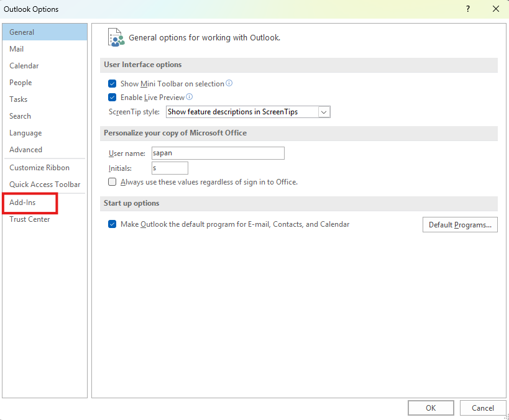Toggle Show Mini Toolbar on selection
Image resolution: width=509 pixels, height=420 pixels.
pyautogui.click(x=112, y=84)
